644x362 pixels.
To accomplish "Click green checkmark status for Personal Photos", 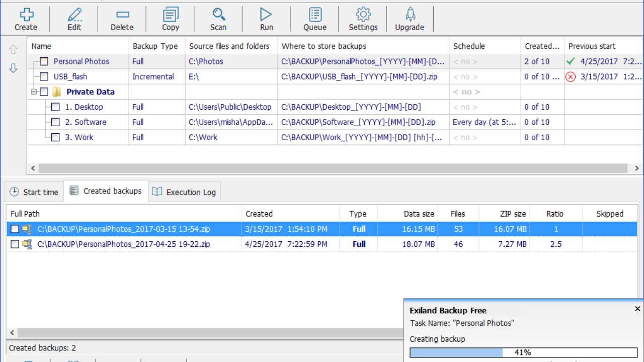I will [570, 61].
